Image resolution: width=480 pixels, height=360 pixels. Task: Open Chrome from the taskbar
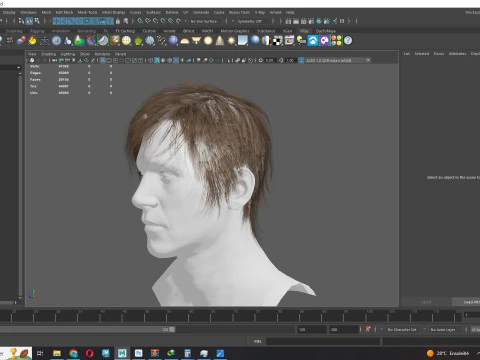tap(73, 353)
